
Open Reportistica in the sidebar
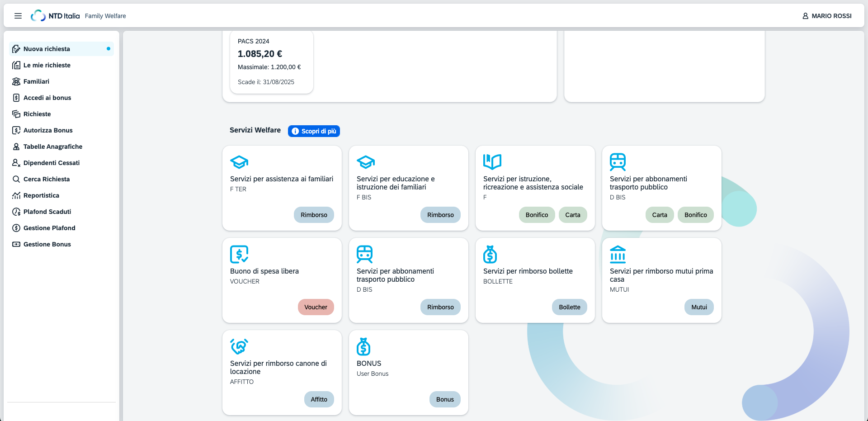(61, 195)
